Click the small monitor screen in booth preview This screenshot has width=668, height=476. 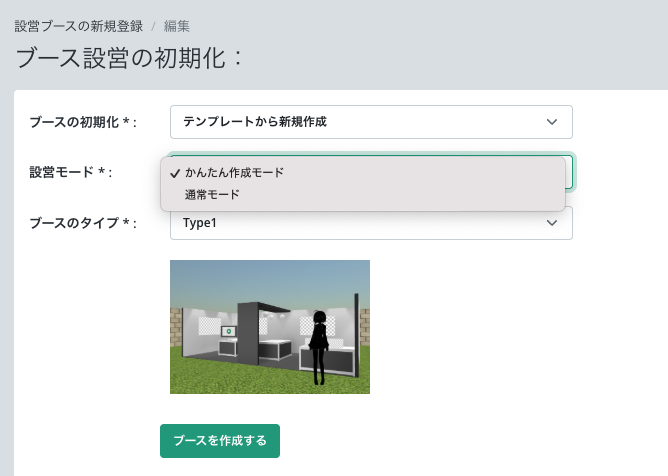[x=229, y=331]
